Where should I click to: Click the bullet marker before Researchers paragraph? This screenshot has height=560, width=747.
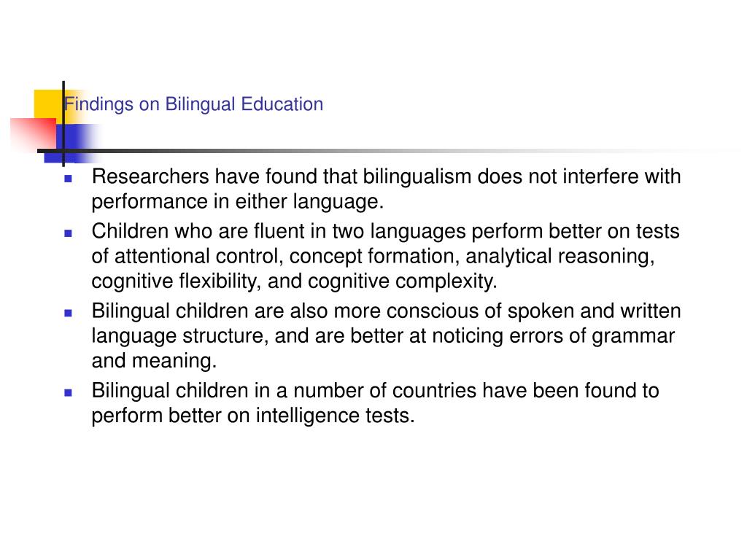coord(68,179)
